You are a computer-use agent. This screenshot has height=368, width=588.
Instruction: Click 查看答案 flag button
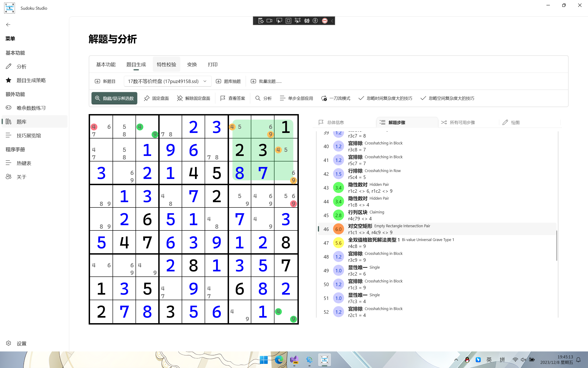coord(233,98)
